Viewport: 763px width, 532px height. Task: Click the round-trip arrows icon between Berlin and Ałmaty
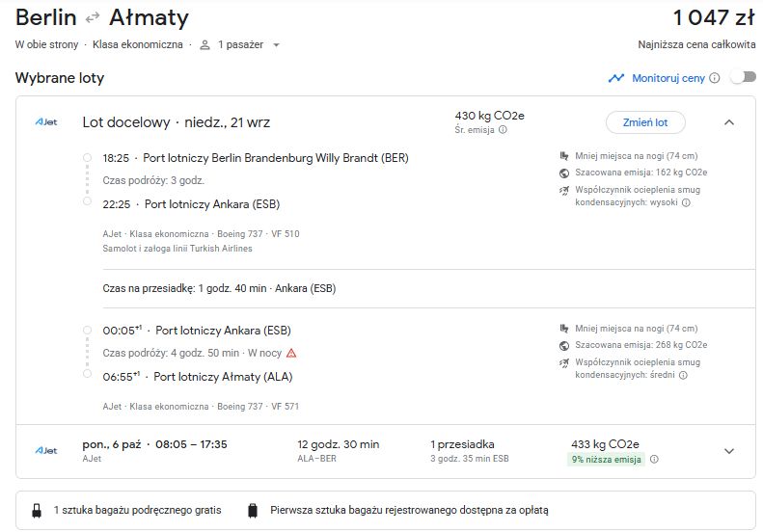(93, 18)
